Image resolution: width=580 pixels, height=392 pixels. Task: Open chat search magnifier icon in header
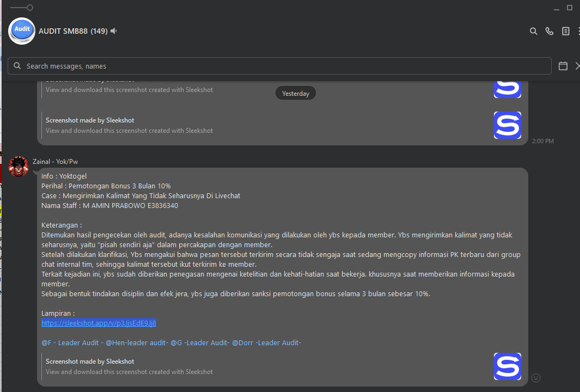click(x=533, y=32)
